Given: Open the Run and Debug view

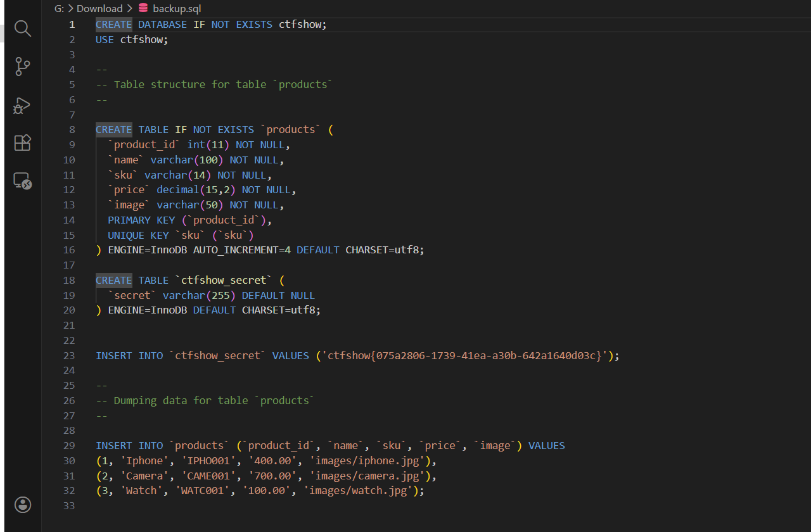Looking at the screenshot, I should click(x=22, y=105).
